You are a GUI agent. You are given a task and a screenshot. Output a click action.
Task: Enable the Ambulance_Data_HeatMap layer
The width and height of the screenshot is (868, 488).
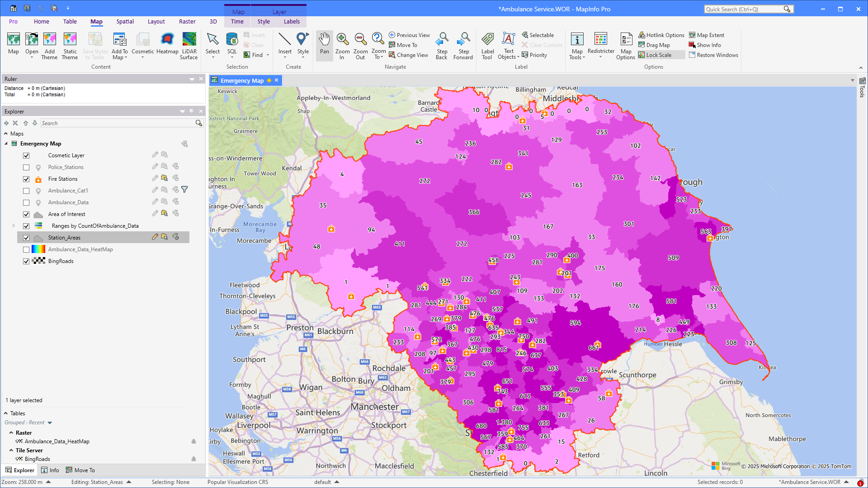(x=26, y=249)
